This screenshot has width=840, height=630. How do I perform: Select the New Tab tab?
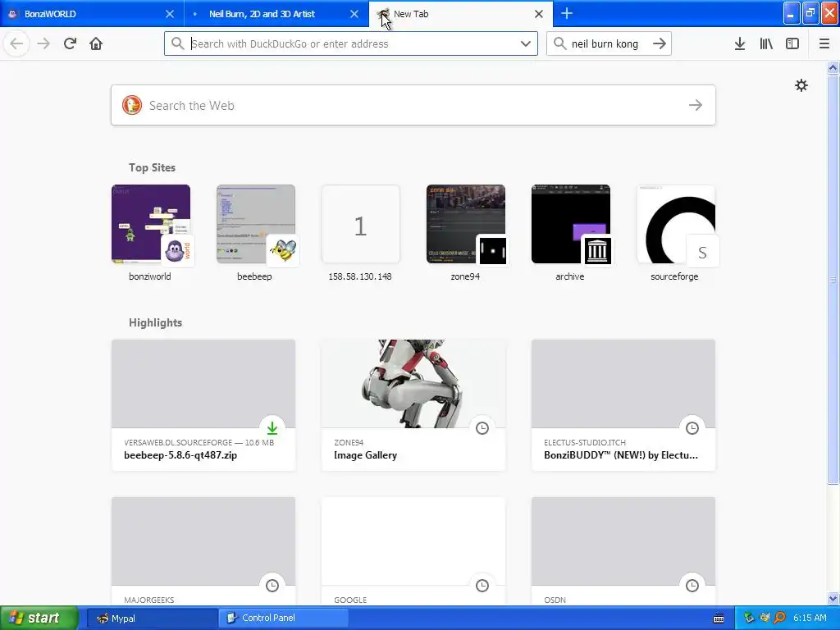click(x=461, y=14)
